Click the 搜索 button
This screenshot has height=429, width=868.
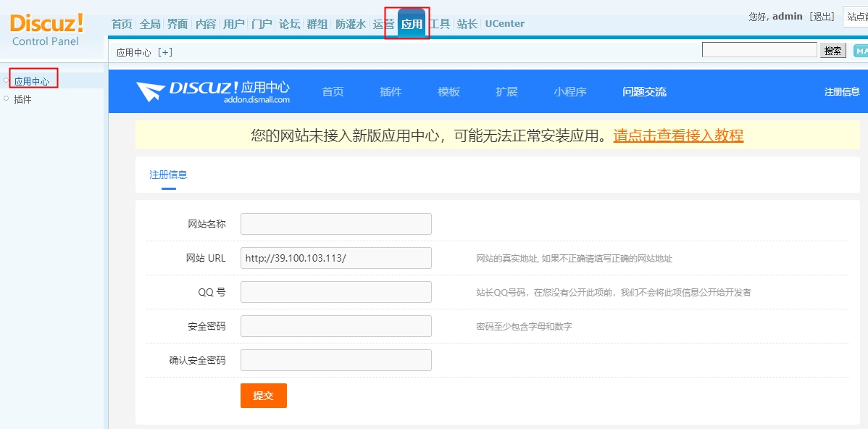coord(833,51)
